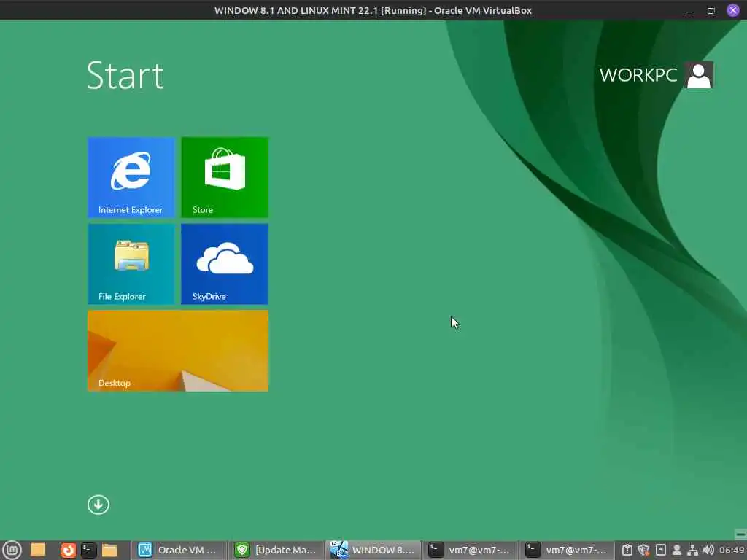The height and width of the screenshot is (560, 747).
Task: Switch to the Desktop tile
Action: click(x=178, y=351)
